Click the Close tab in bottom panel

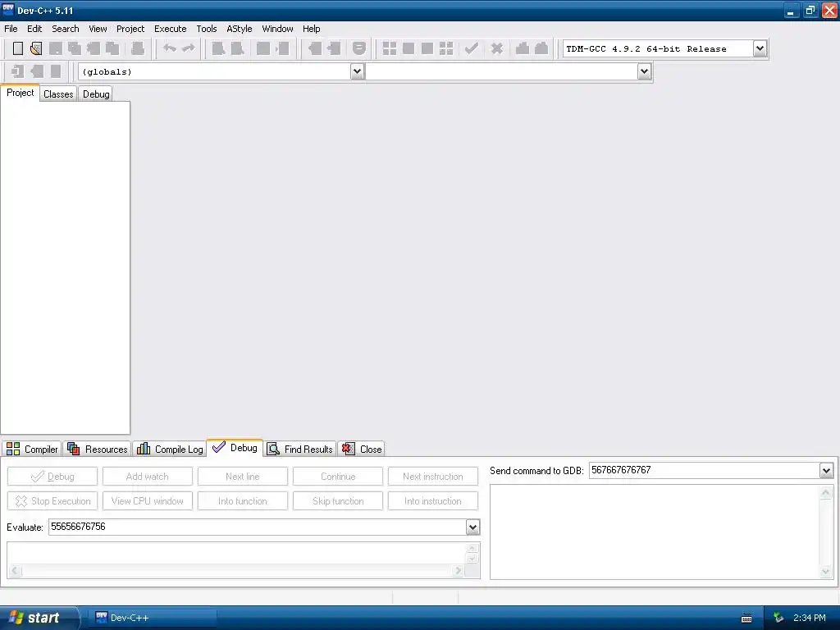click(x=362, y=449)
